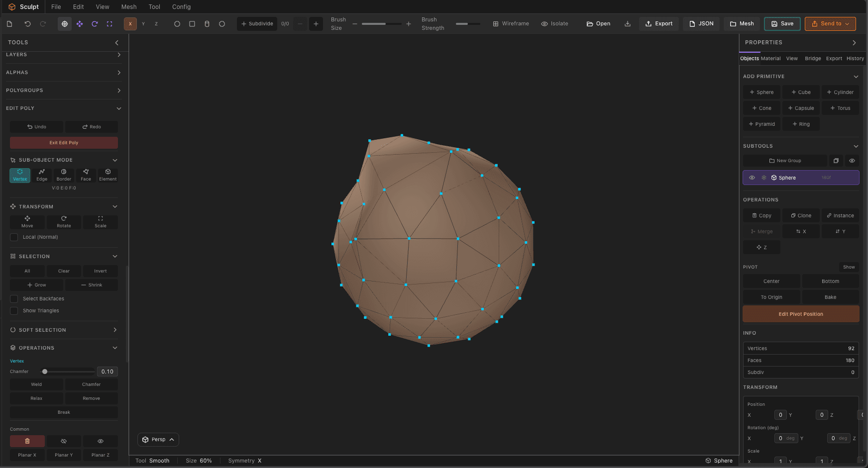868x468 pixels.
Task: Open the Mesh menu
Action: tap(129, 7)
